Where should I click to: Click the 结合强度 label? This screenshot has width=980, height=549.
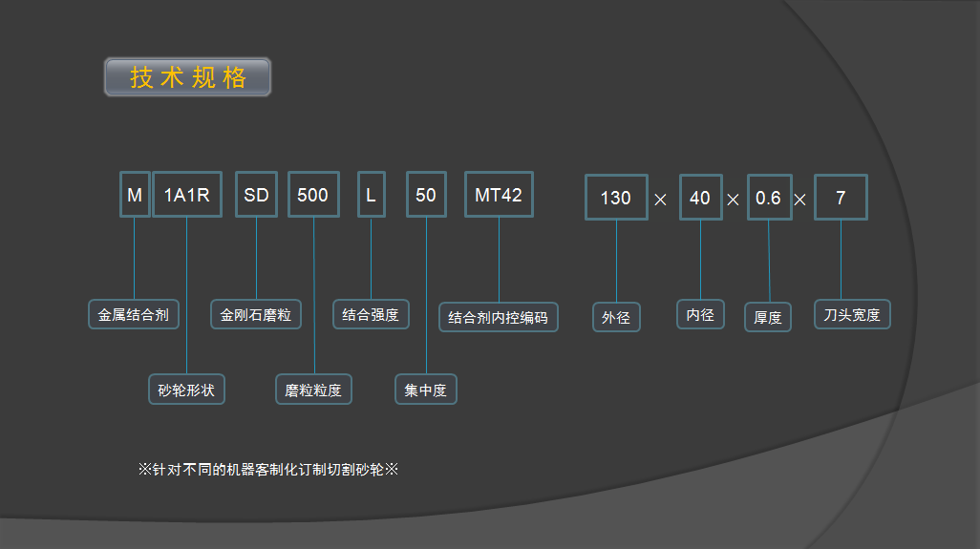click(371, 314)
